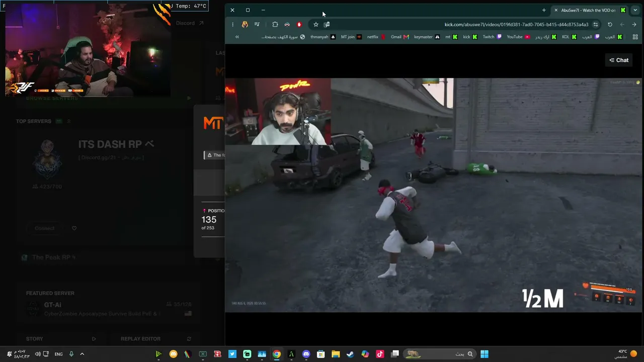Show hidden system tray icons
The image size is (644, 362).
[x=82, y=354]
